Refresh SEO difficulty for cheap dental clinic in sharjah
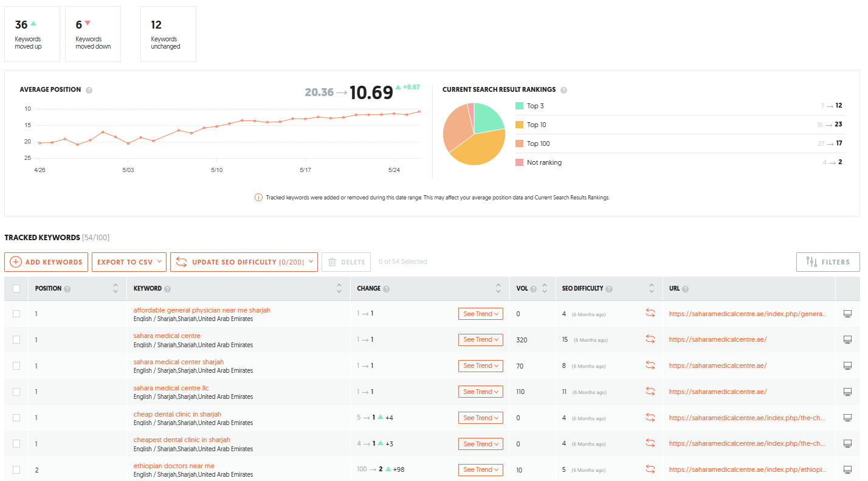 click(650, 417)
